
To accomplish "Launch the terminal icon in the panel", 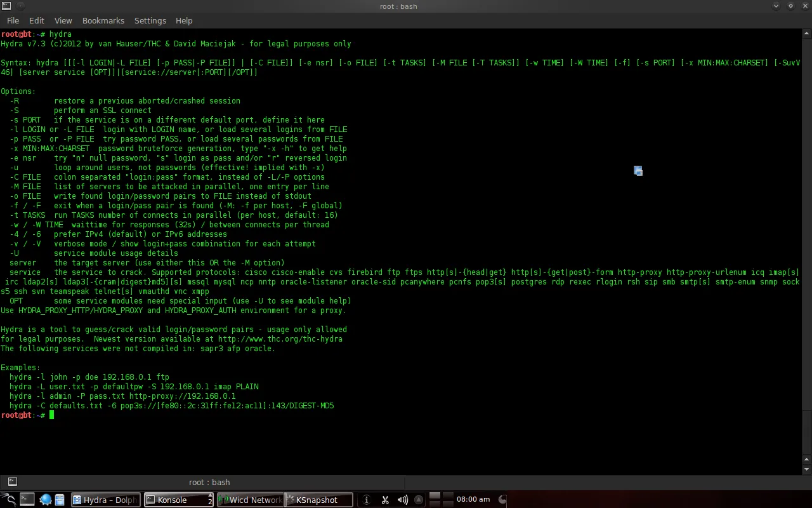I will click(x=27, y=500).
